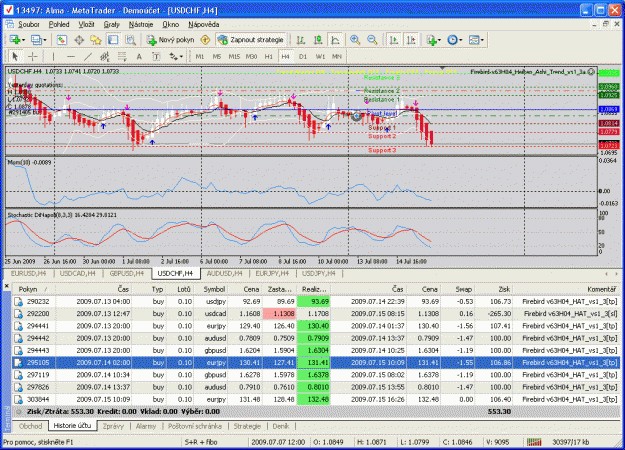The image size is (625, 450).
Task: Click the chart shift triangle marker
Action: pyautogui.click(x=442, y=68)
